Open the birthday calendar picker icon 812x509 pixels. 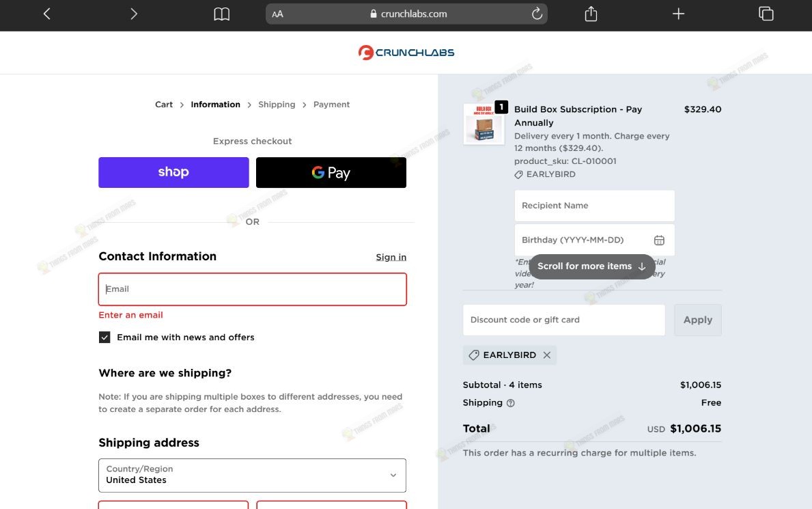click(659, 240)
